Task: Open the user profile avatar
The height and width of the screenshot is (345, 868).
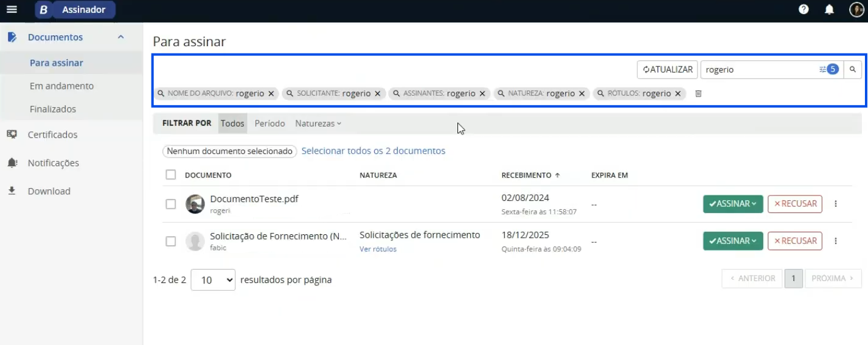Action: tap(856, 10)
